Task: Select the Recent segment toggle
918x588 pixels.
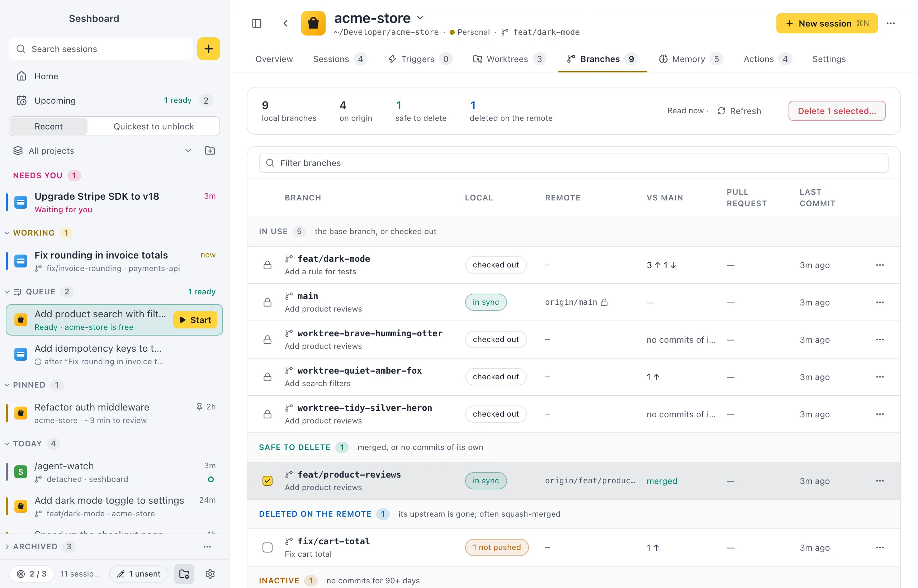Action: click(48, 126)
